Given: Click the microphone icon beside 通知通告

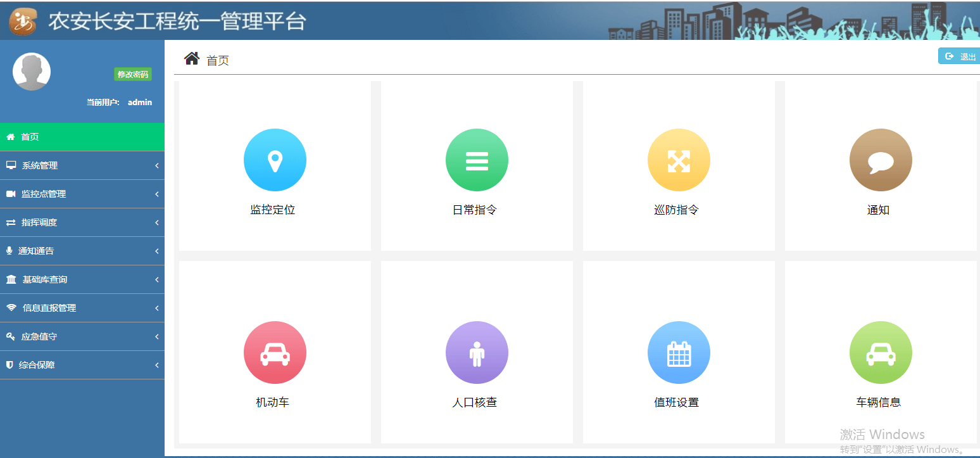Looking at the screenshot, I should (x=9, y=251).
